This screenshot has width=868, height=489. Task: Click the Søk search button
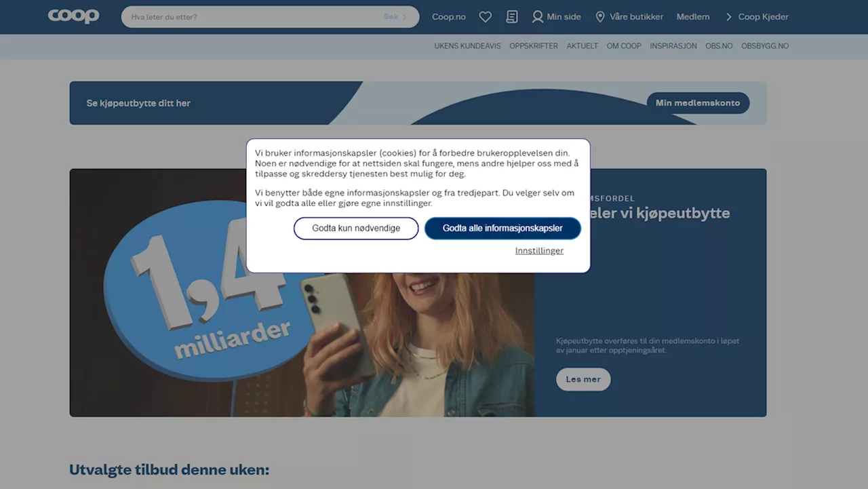[395, 17]
